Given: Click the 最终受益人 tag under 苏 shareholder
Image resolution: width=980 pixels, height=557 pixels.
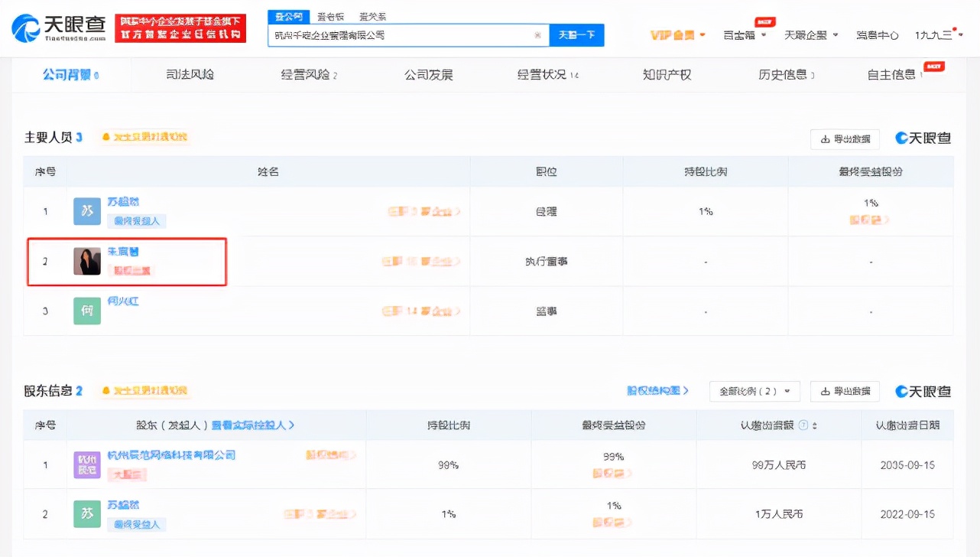Looking at the screenshot, I should [136, 526].
